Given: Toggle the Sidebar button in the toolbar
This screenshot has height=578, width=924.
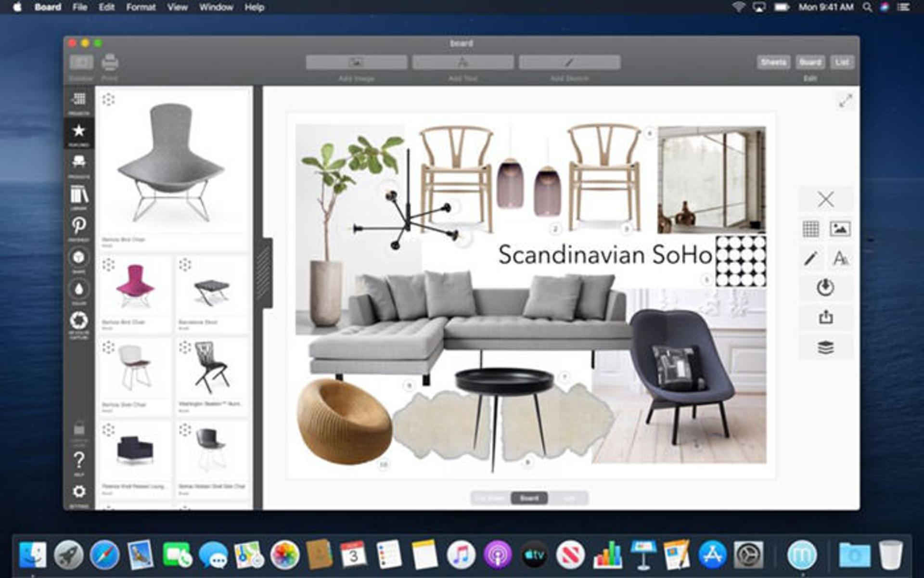Looking at the screenshot, I should tap(81, 62).
